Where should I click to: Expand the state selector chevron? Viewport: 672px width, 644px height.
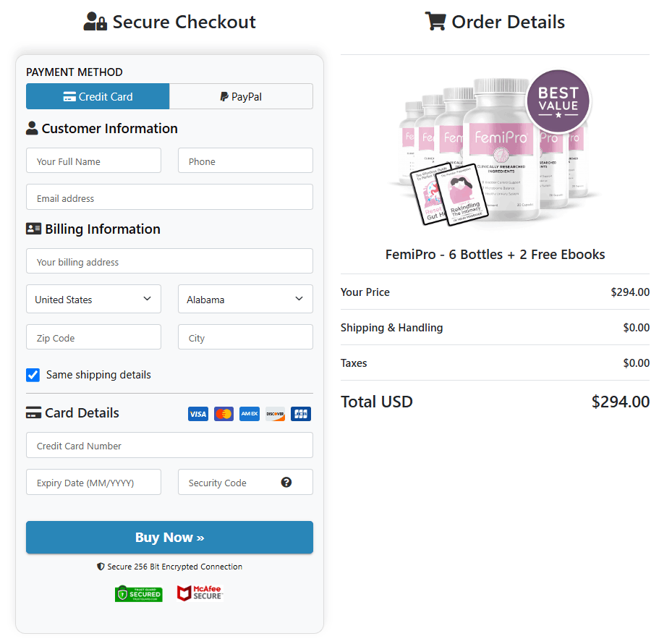tap(298, 299)
